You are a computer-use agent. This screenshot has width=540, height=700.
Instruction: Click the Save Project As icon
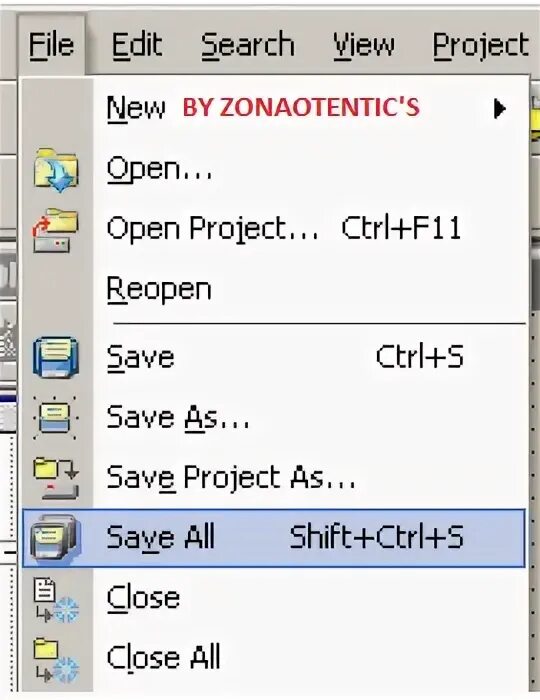56,478
